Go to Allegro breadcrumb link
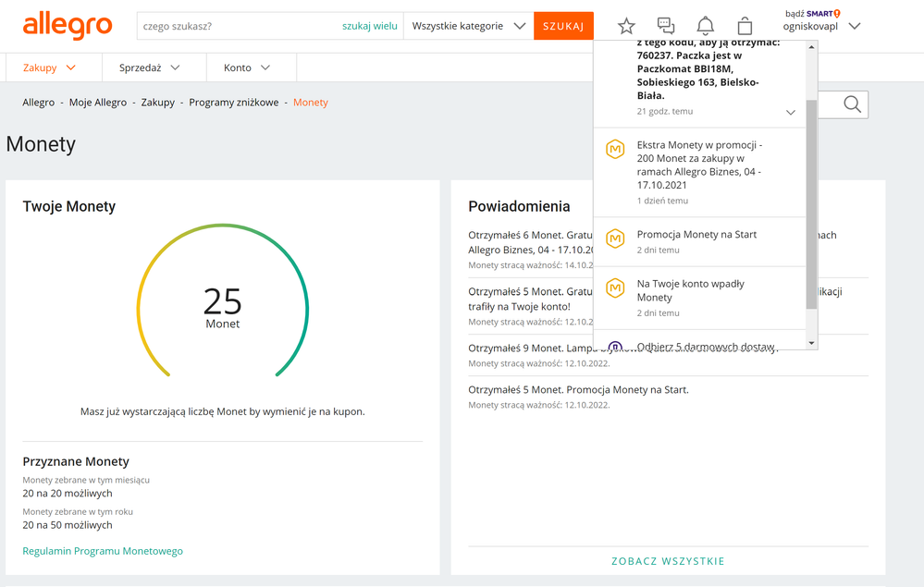The image size is (924, 587). [38, 103]
